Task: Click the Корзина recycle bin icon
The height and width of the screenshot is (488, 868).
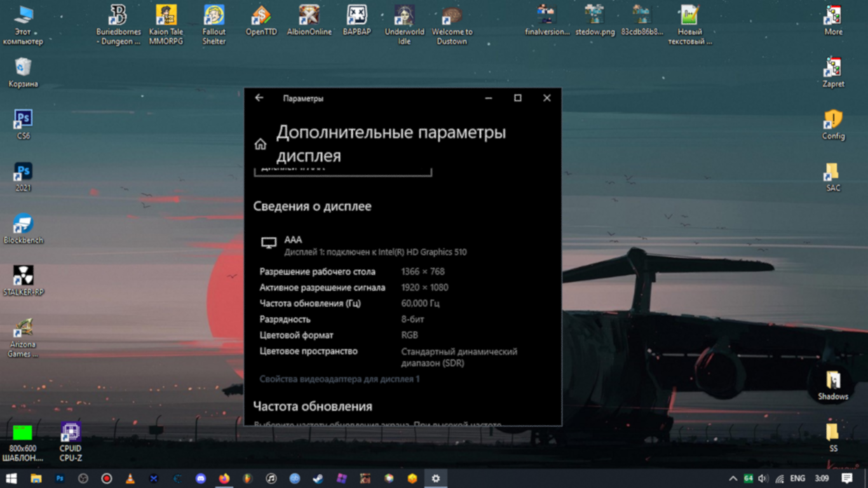Action: 24,72
